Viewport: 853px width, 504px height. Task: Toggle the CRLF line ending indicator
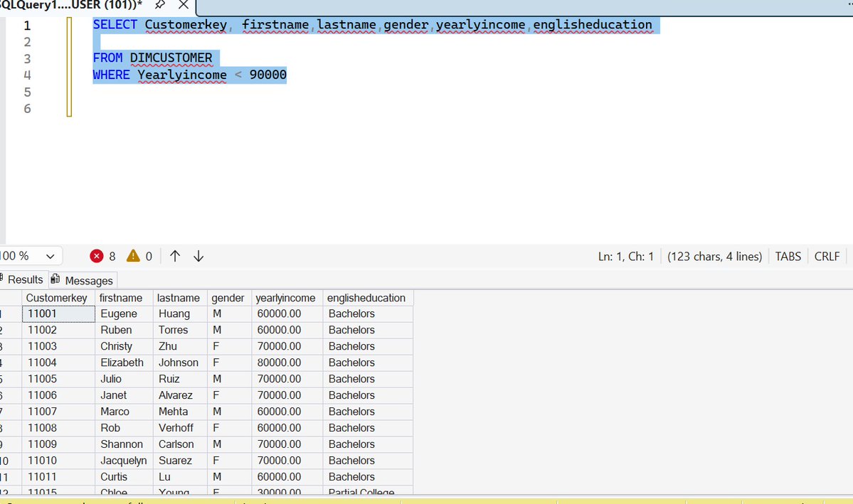click(x=826, y=256)
